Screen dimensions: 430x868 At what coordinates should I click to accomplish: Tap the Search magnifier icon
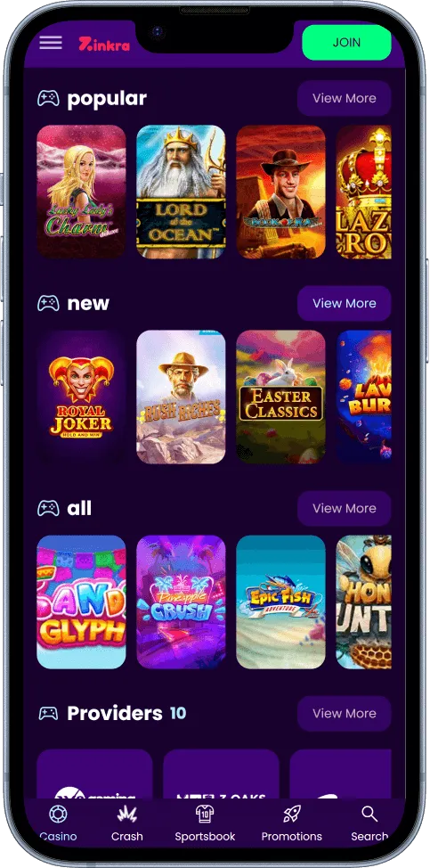(x=369, y=815)
